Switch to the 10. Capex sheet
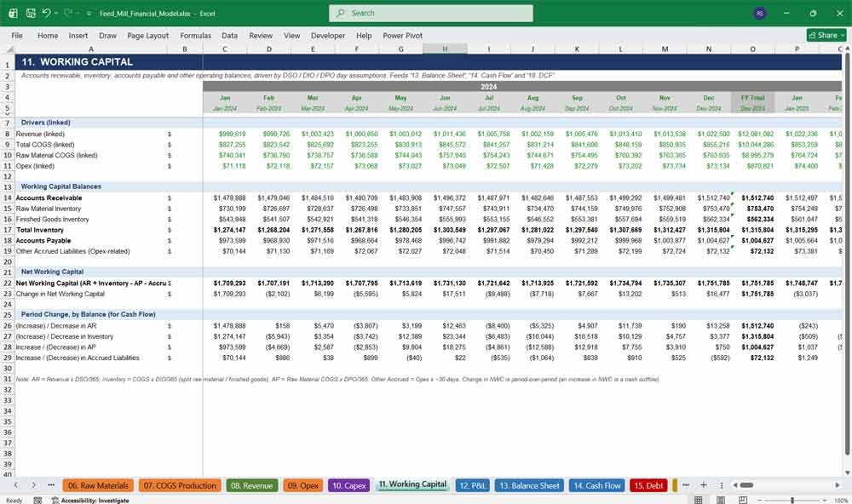Viewport: 852px width, 504px height. click(348, 485)
